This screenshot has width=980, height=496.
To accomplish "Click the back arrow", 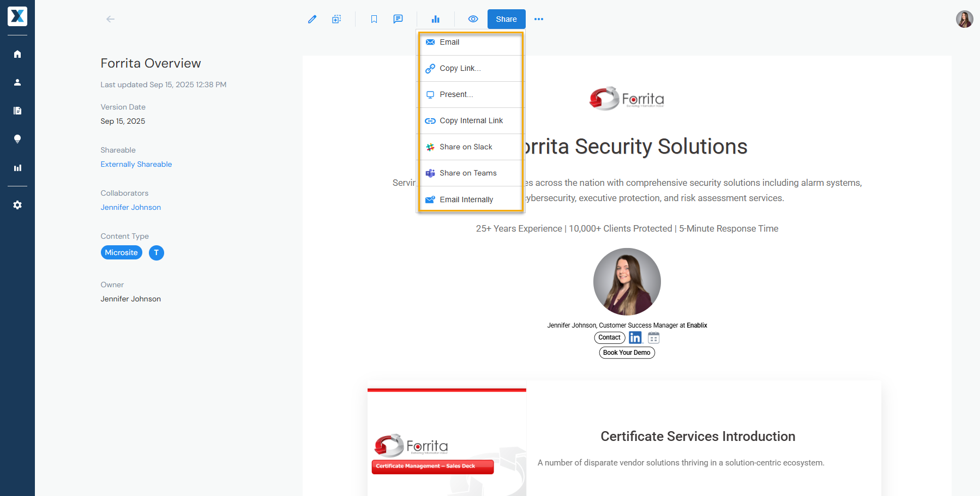I will (110, 19).
